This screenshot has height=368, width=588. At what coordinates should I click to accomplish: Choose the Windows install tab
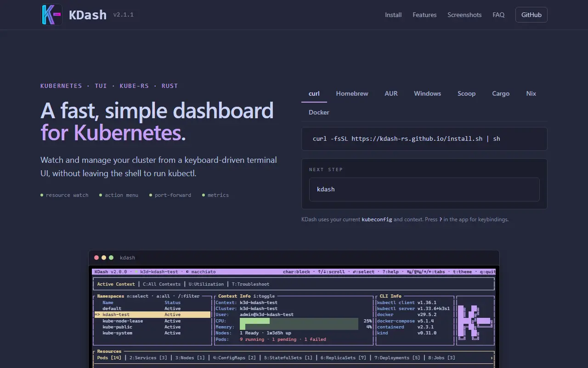[x=427, y=93]
